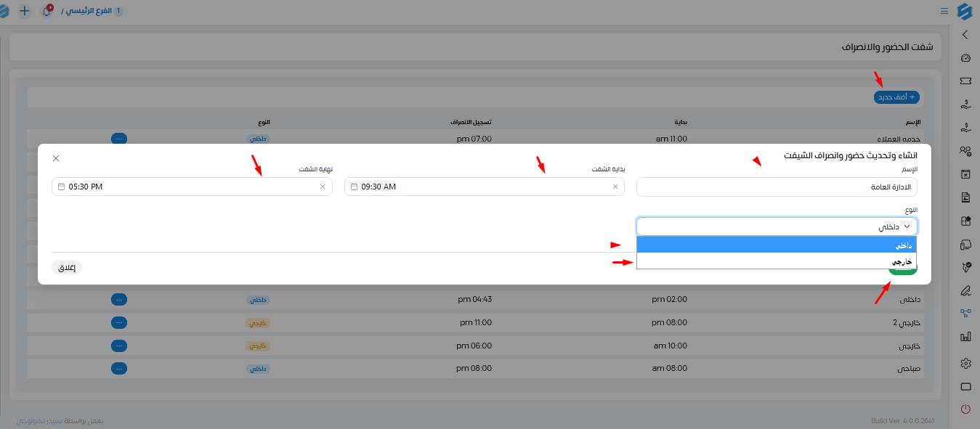The image size is (980, 429).
Task: Select the داخلي option in dropdown list
Action: point(777,245)
